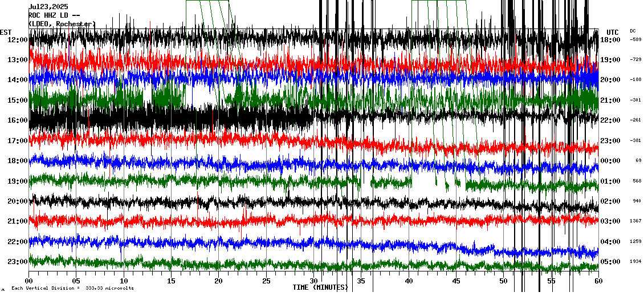Click the 10 minute axis tick label
The width and height of the screenshot is (644, 296).
[x=124, y=281]
